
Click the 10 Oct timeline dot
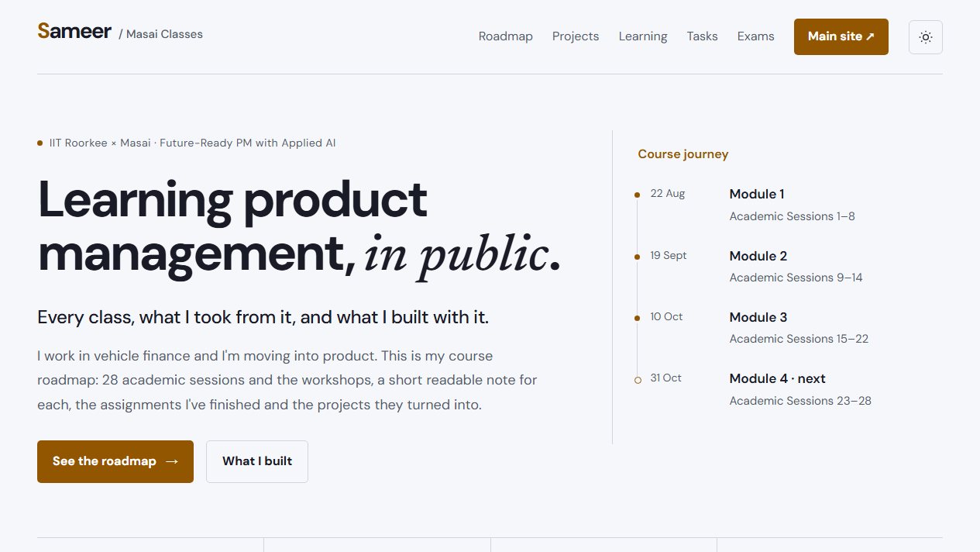coord(637,318)
